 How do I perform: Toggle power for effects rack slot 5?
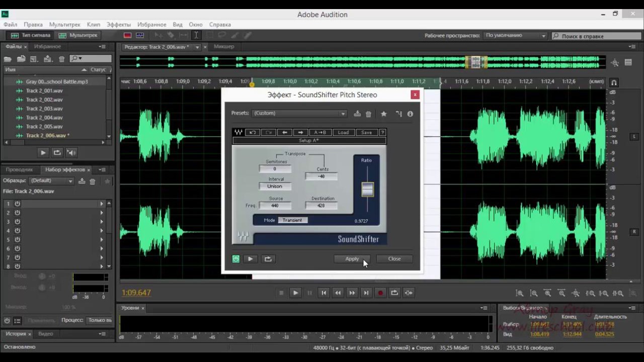click(x=17, y=240)
